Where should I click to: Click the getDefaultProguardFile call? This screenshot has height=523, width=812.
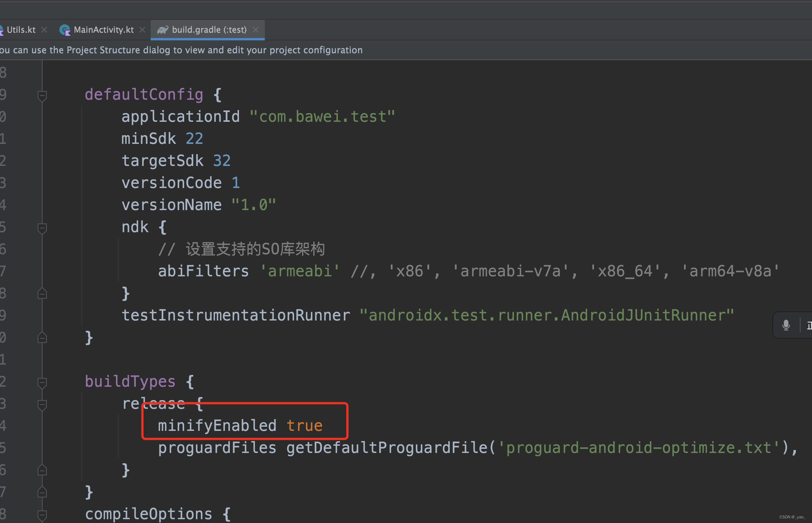click(x=387, y=448)
